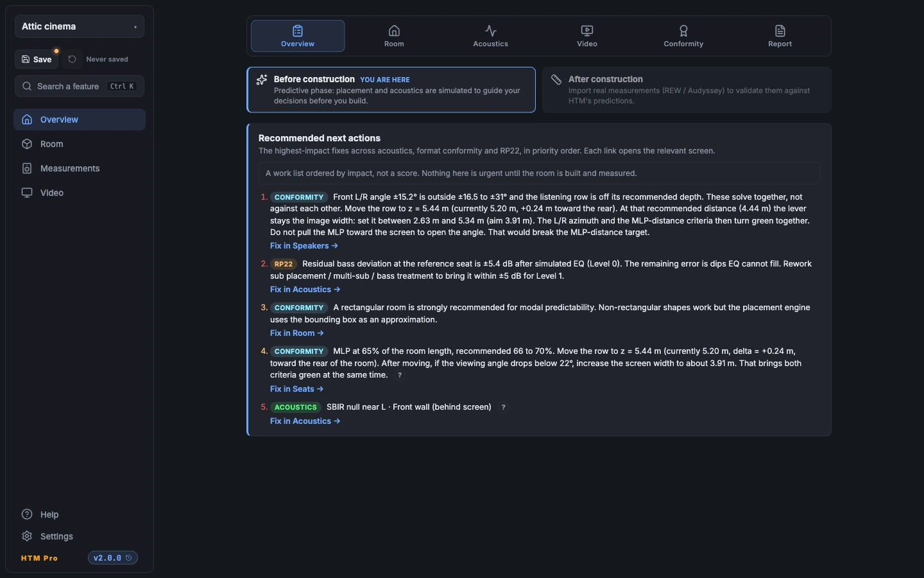Switch to the Acoustics top tab
Screen dimensions: 924x578
(490, 36)
